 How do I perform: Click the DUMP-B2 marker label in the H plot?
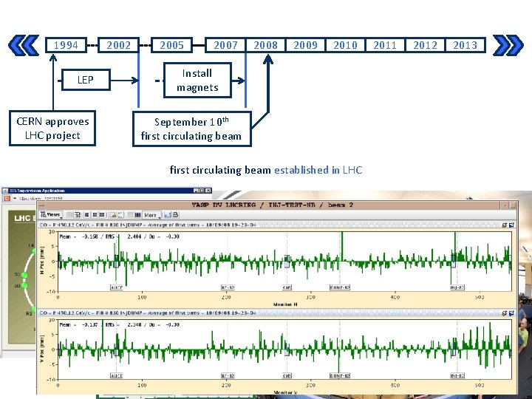coord(340,287)
